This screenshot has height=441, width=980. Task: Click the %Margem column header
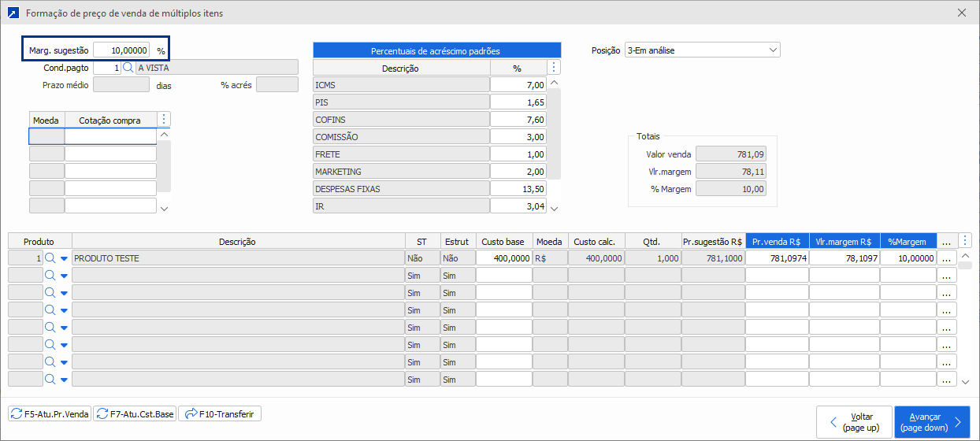pos(908,242)
